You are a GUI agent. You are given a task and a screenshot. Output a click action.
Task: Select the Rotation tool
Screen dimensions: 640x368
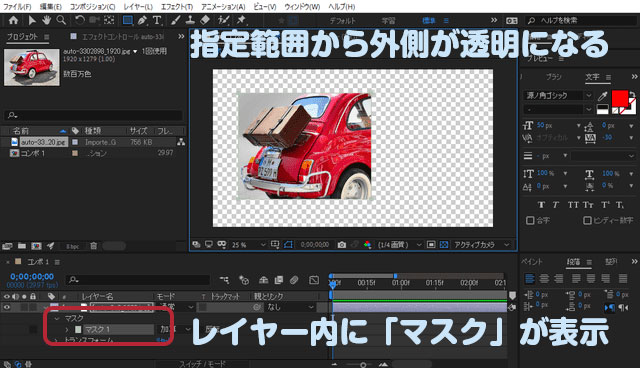pos(80,20)
